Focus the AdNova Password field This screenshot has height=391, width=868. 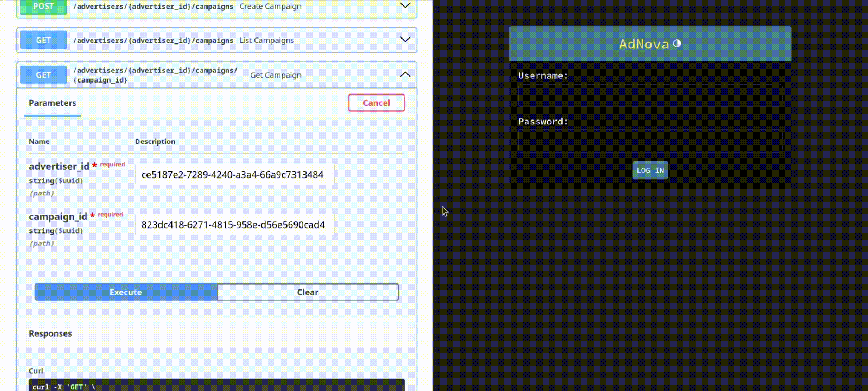click(x=650, y=141)
